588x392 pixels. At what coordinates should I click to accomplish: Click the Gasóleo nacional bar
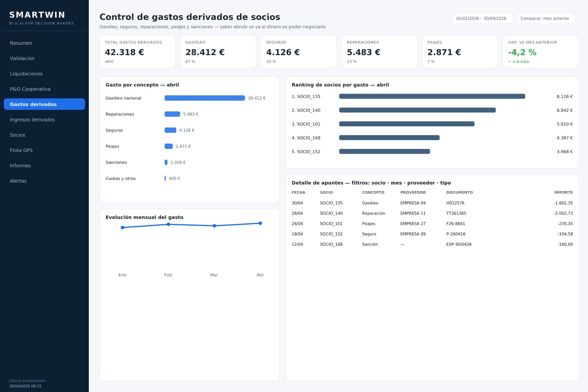[205, 98]
